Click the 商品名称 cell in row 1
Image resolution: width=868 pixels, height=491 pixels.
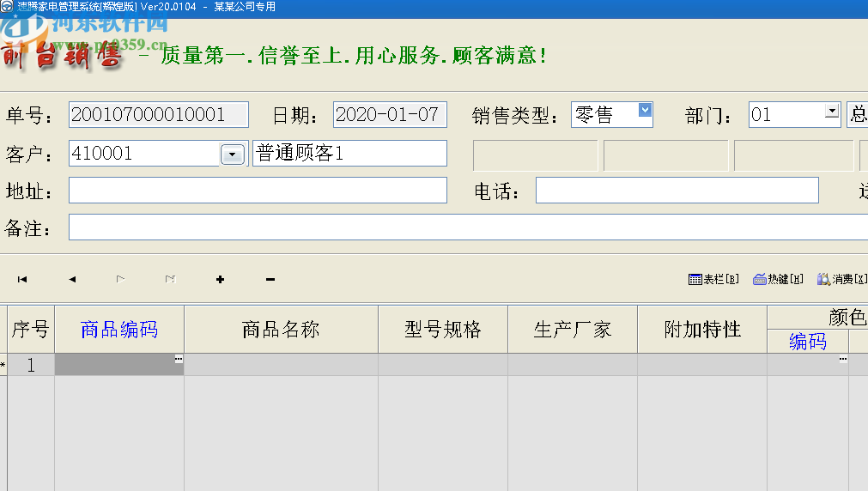(281, 365)
